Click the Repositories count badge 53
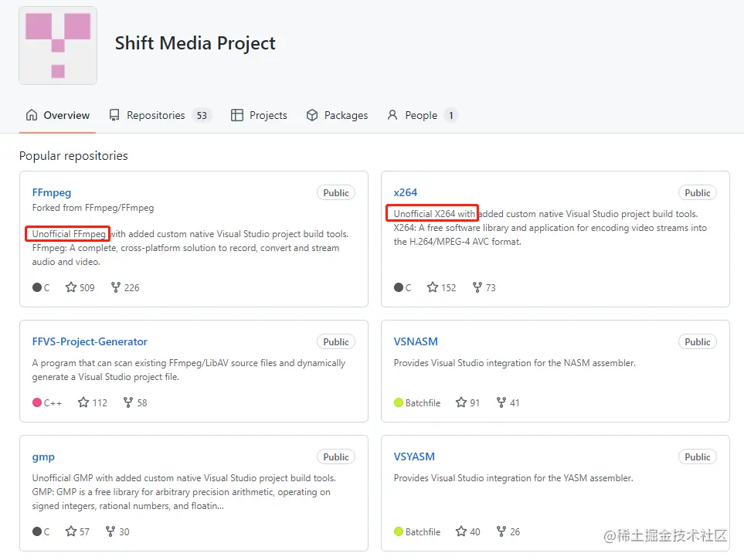This screenshot has width=744, height=560. pyautogui.click(x=202, y=115)
